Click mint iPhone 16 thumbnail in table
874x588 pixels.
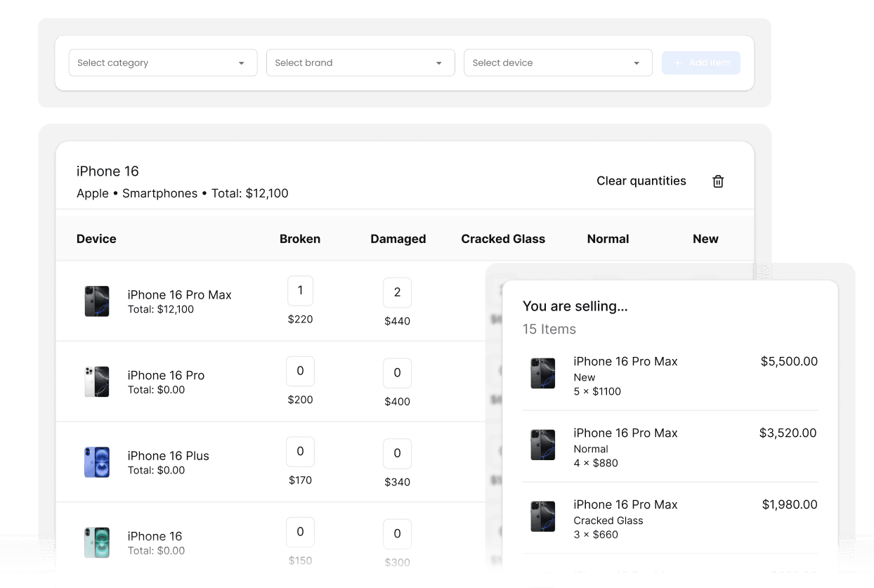click(x=97, y=542)
